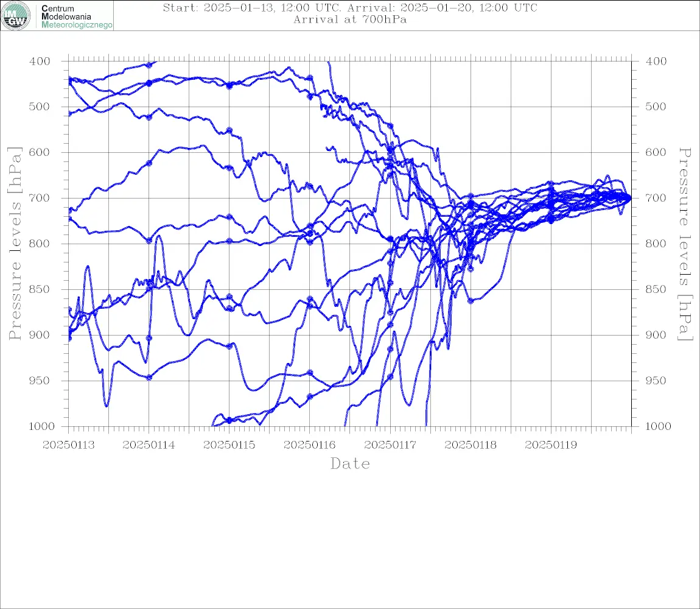Image resolution: width=700 pixels, height=609 pixels.
Task: Click the right 'Pressure levels [hPa]' axis title
Action: coord(685,244)
